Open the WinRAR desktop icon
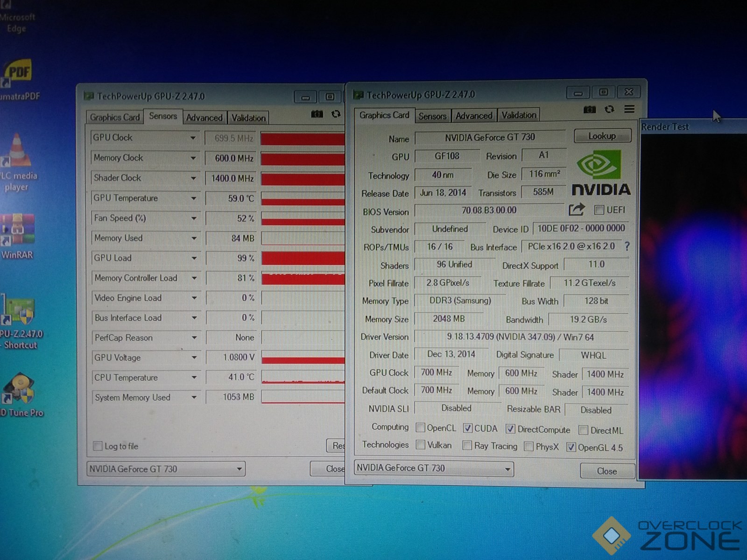The width and height of the screenshot is (747, 560). [17, 237]
